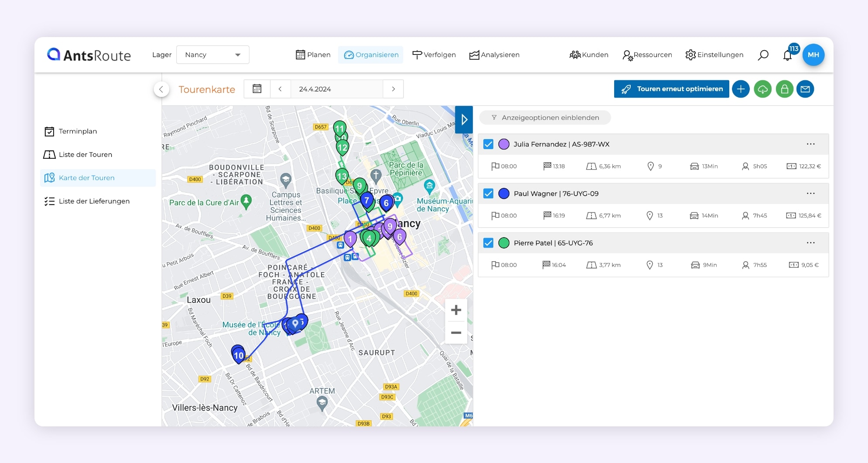Disable Pierre Patel tour checkbox
This screenshot has width=868, height=463.
click(x=488, y=243)
